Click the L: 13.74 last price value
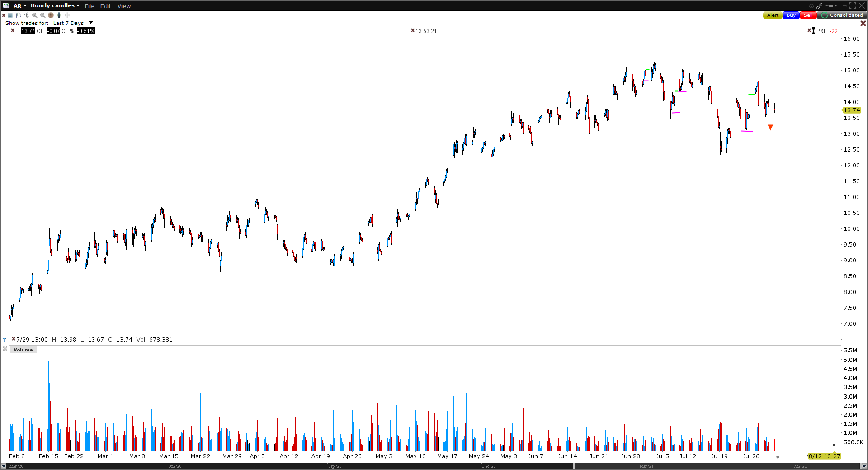 (x=28, y=31)
